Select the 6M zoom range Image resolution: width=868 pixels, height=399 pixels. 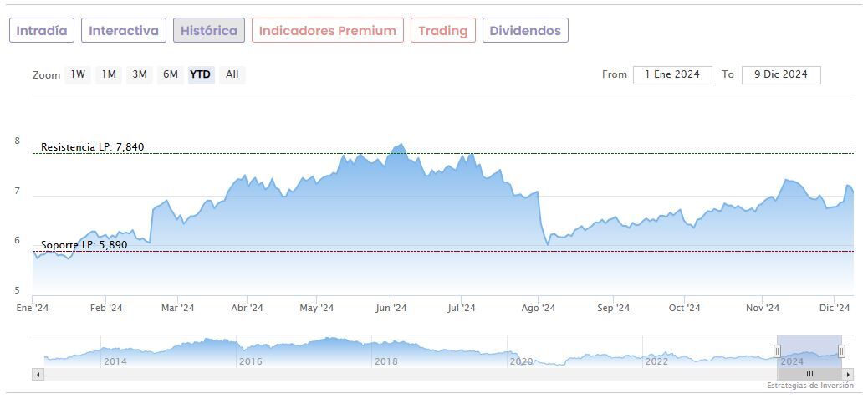pos(171,74)
